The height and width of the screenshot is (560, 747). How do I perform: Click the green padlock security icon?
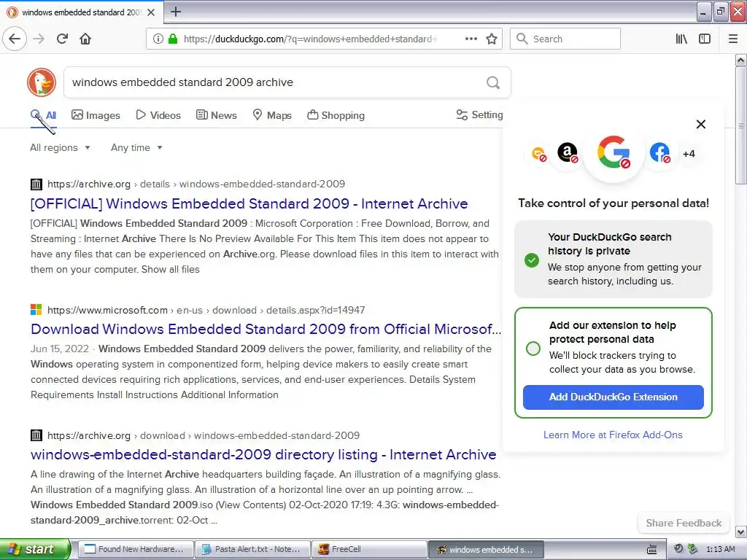click(173, 39)
